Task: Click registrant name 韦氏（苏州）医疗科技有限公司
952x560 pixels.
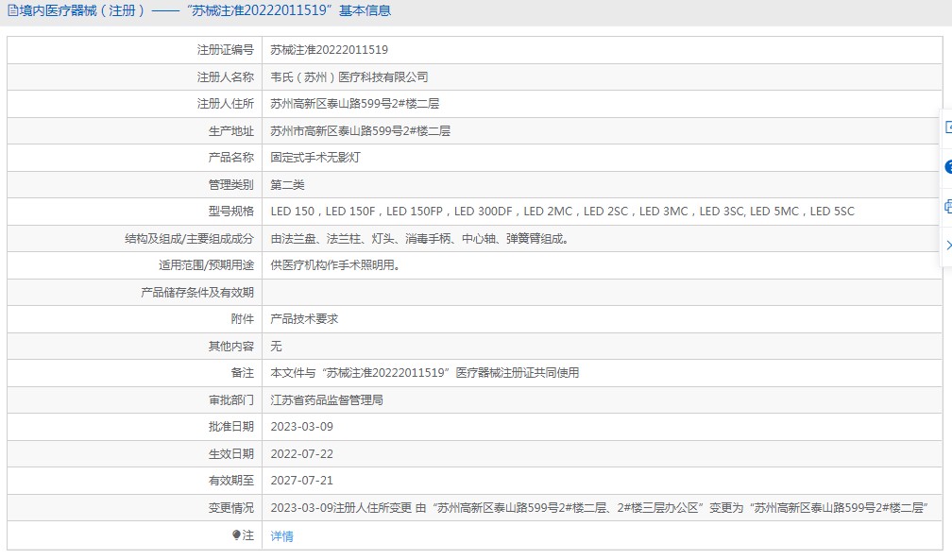Action: [x=349, y=77]
